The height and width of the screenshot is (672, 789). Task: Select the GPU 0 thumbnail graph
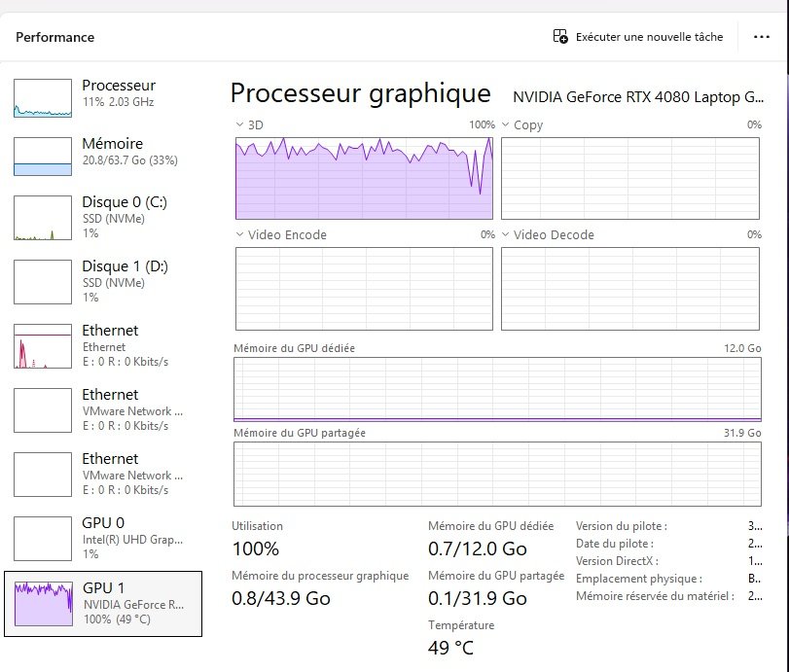pyautogui.click(x=43, y=539)
